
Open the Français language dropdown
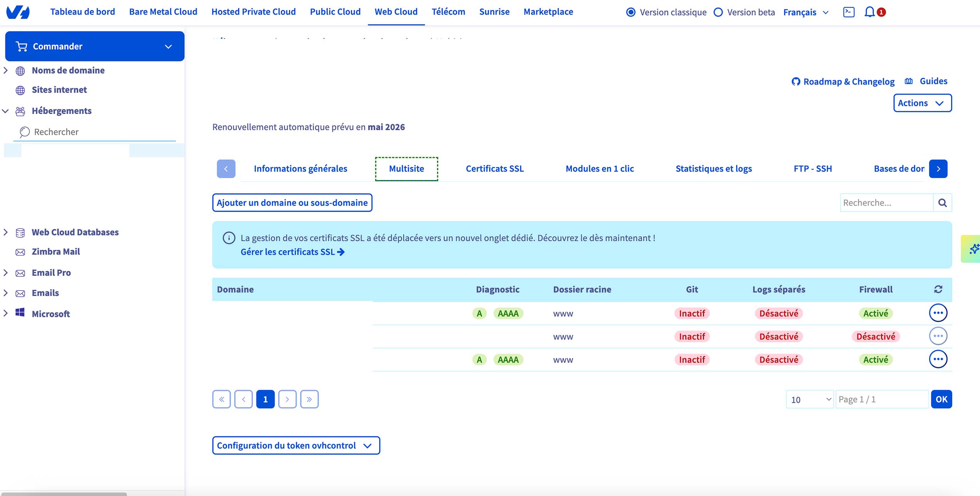[806, 12]
